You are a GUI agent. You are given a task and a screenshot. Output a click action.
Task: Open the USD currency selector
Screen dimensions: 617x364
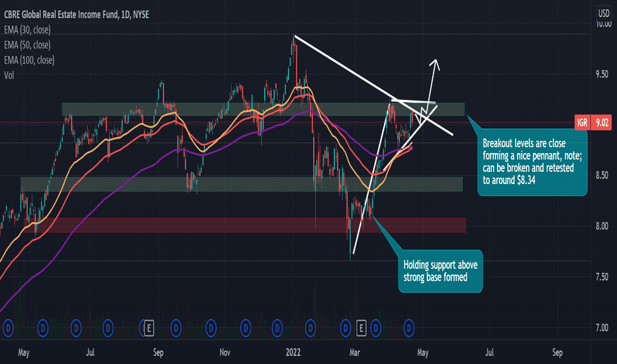604,13
